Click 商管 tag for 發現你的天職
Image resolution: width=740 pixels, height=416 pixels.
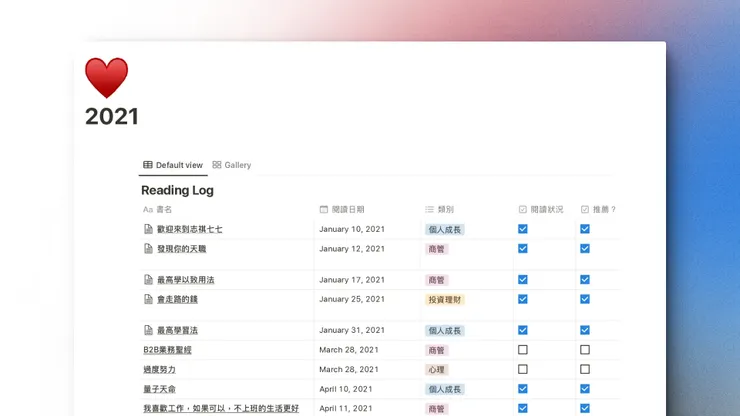(x=437, y=249)
